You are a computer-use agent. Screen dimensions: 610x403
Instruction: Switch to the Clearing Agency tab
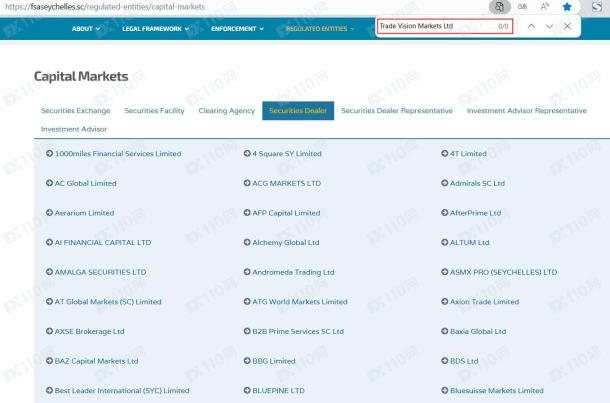tap(227, 111)
